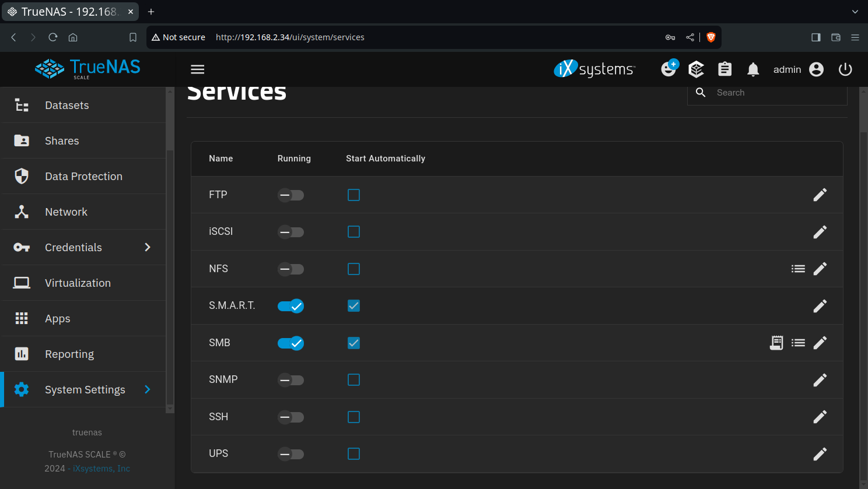
Task: Collapse sidebar with hamburger menu icon
Action: click(x=198, y=69)
